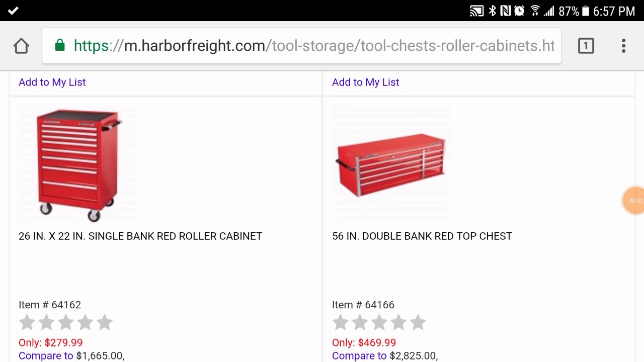Open the Chrome three-dot overflow menu
Image resolution: width=644 pixels, height=362 pixels.
(x=623, y=46)
